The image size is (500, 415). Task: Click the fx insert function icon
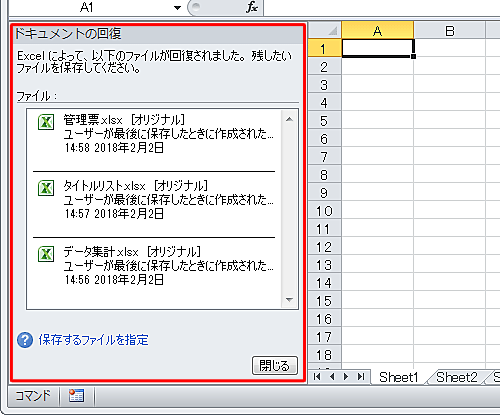(252, 7)
